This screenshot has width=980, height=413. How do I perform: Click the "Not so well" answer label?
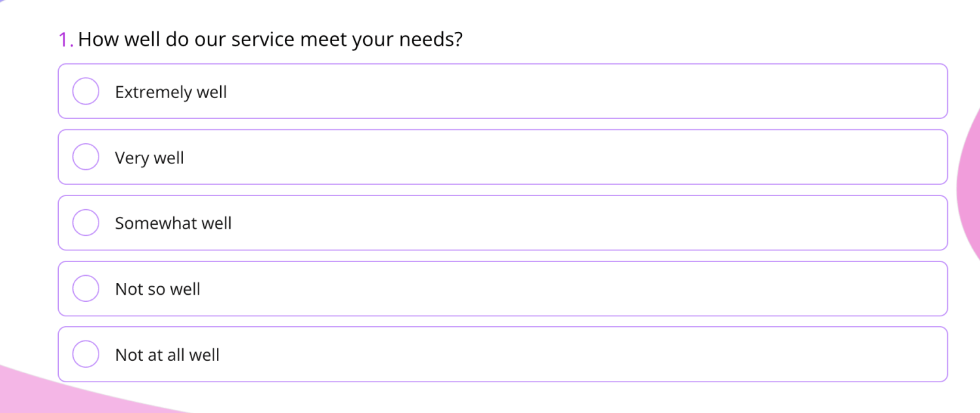tap(157, 289)
